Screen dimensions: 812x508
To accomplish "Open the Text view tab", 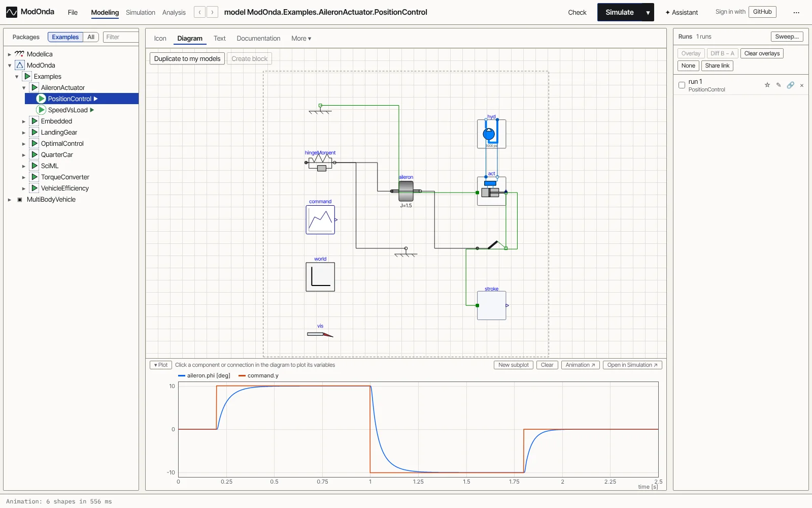I will pos(220,39).
